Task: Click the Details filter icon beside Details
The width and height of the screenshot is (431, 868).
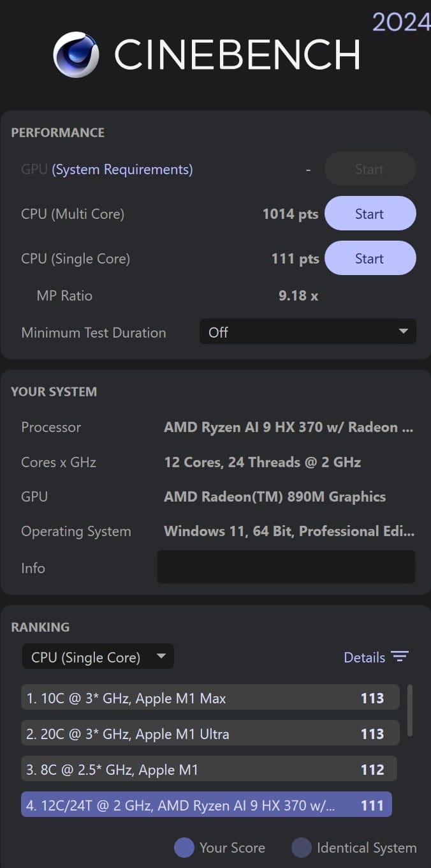Action: point(400,656)
